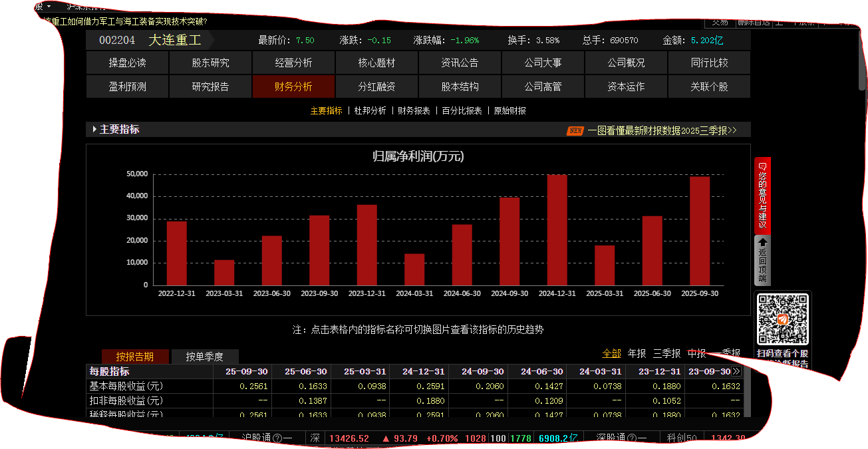Filter reports by 年报
868x449 pixels.
pyautogui.click(x=637, y=353)
